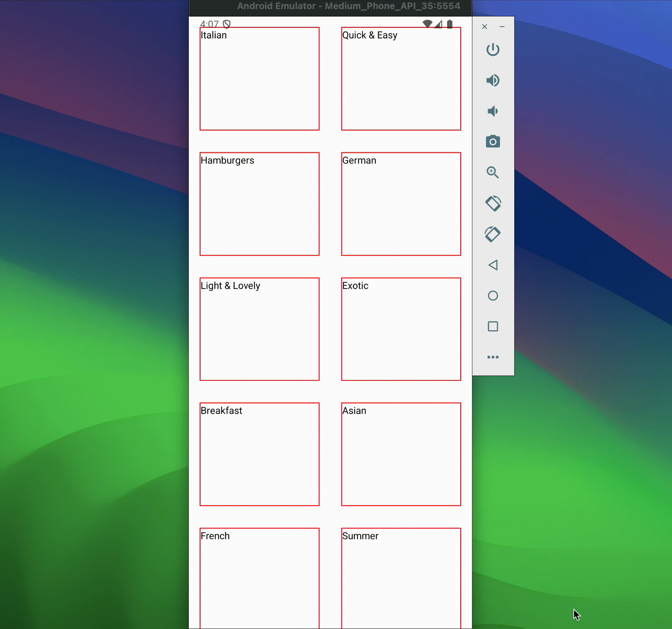Select the Breakfast category tile
The image size is (672, 629).
point(259,454)
